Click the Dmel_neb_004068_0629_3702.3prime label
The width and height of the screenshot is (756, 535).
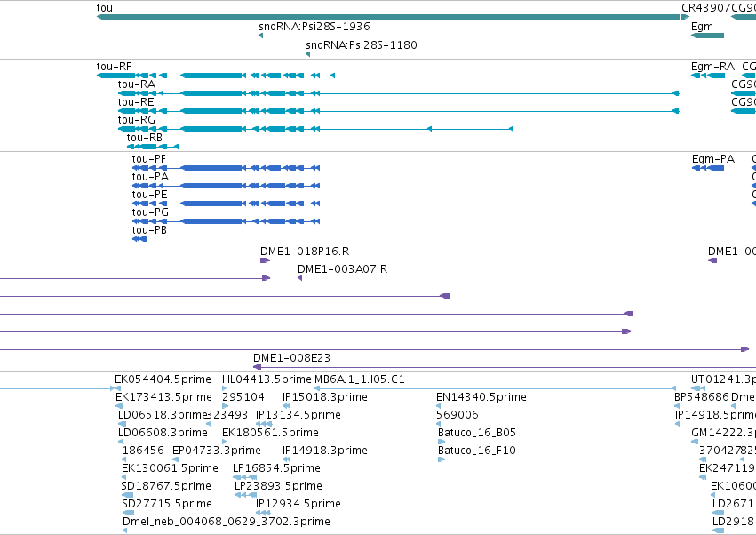coord(227,522)
